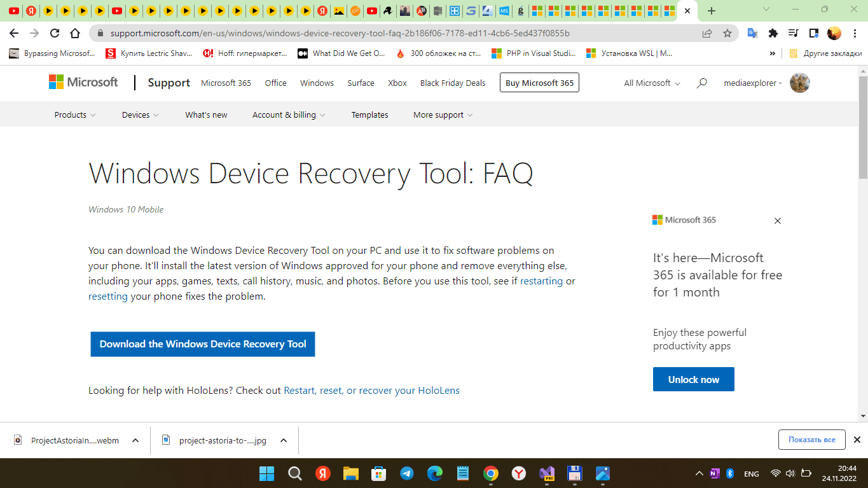Open the PHP in Visual Studi... bookmark
Viewport: 868px width, 488px height.
click(x=534, y=53)
